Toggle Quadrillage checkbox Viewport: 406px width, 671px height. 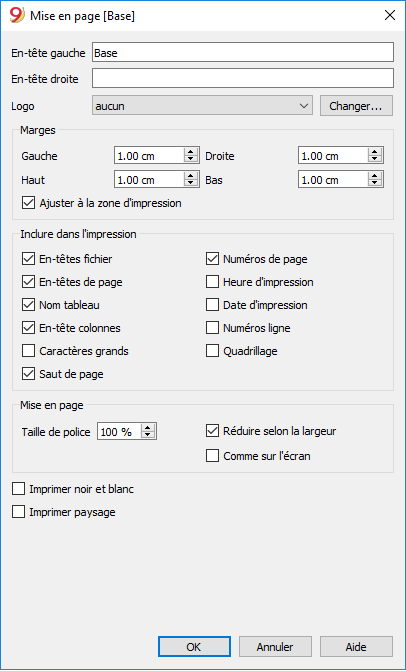point(212,351)
